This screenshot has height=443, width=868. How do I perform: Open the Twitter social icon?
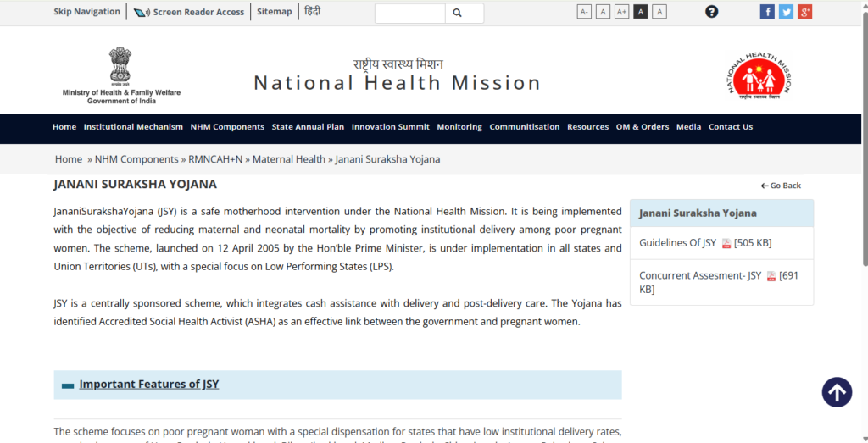(786, 11)
